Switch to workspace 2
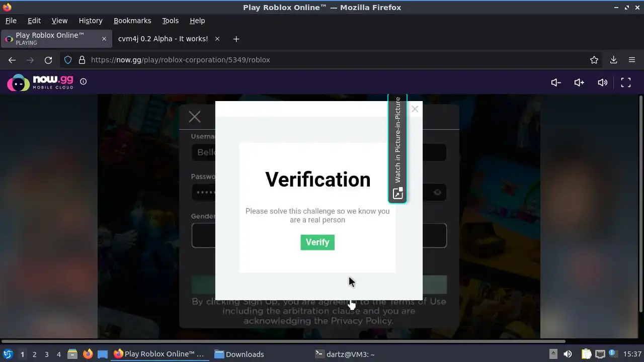Screen dimensions: 644x362 click(x=34, y=354)
